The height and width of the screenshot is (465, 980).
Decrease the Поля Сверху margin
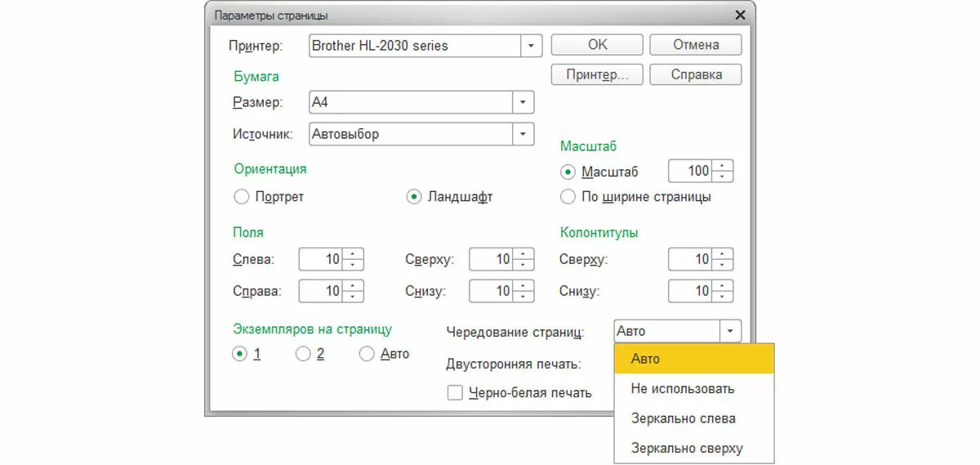524,265
